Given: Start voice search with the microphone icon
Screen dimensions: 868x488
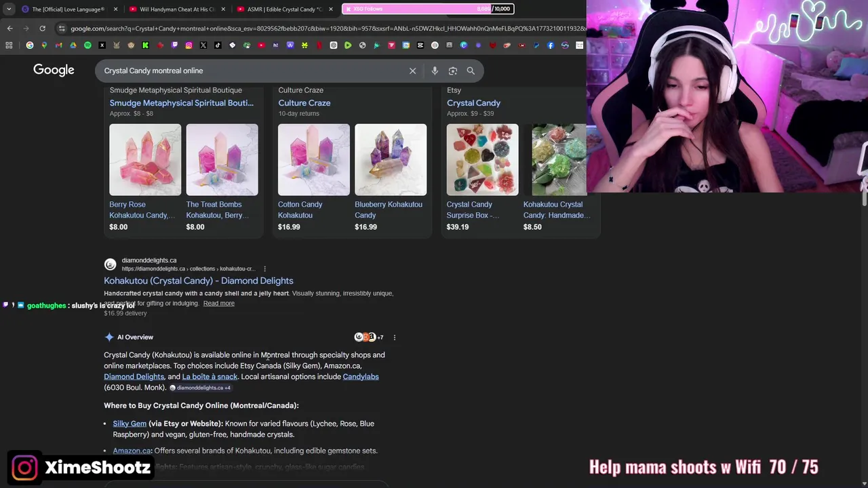Looking at the screenshot, I should [x=435, y=70].
